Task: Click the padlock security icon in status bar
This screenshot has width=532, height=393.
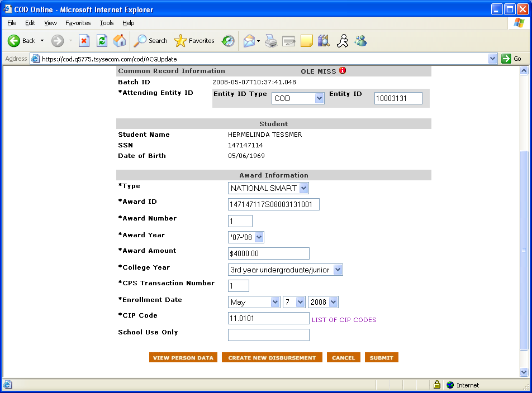Action: pyautogui.click(x=437, y=385)
